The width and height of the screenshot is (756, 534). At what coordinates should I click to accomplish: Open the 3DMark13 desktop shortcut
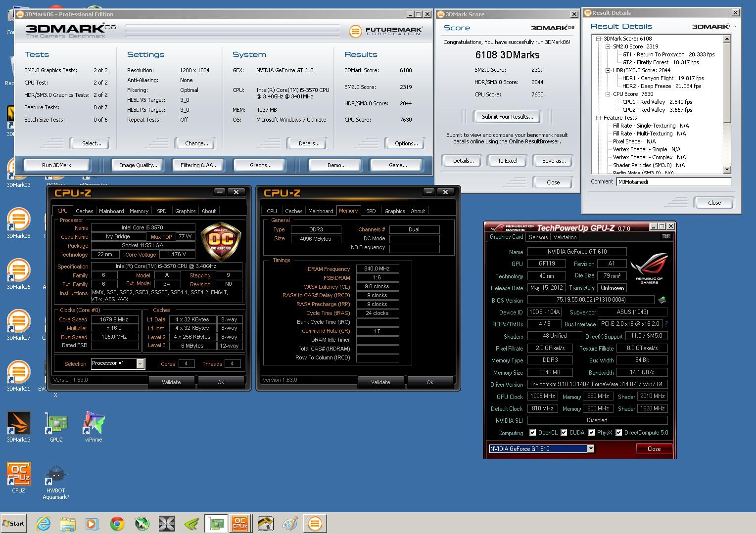18,427
